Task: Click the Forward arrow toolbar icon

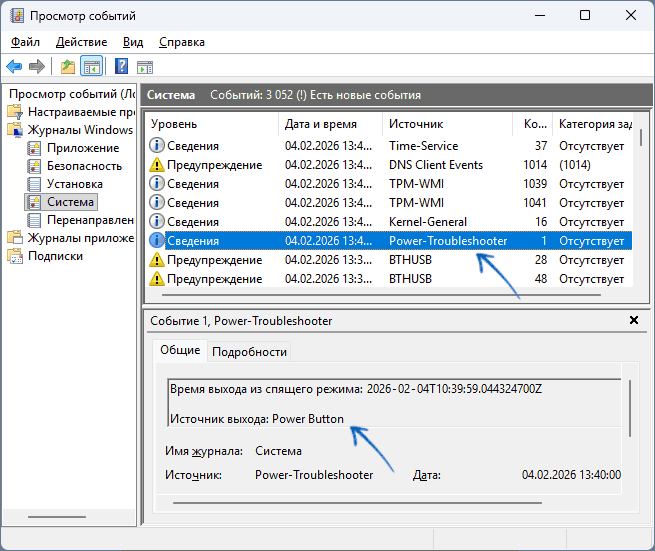Action: (37, 67)
